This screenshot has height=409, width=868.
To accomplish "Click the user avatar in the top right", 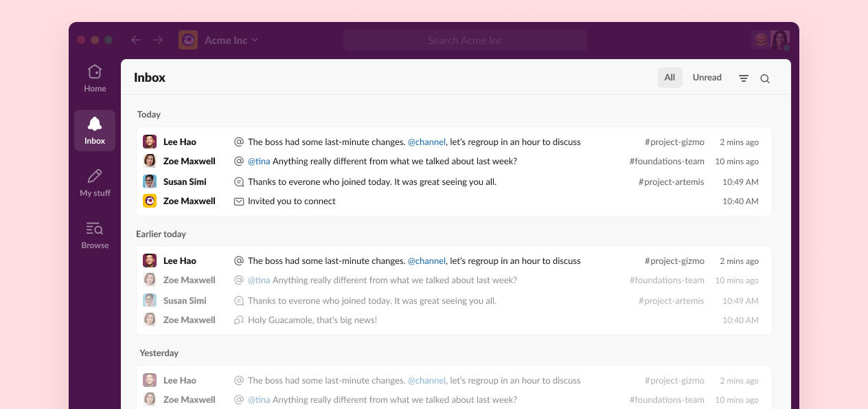I will (779, 40).
